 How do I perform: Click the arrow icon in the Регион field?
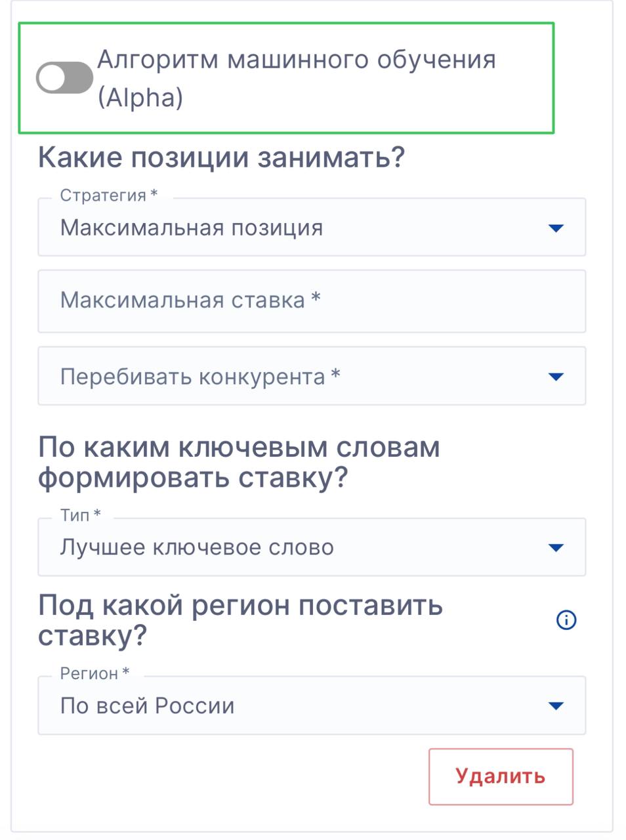coord(556,706)
